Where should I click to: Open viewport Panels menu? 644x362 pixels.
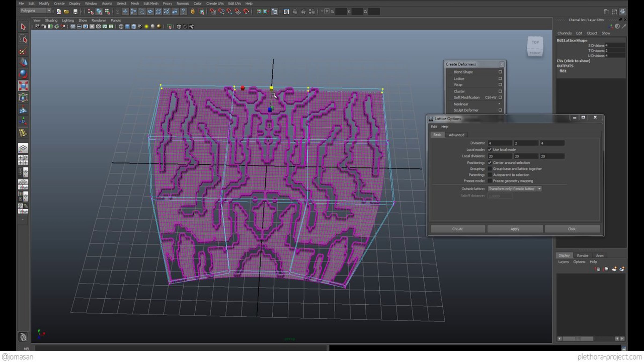click(116, 20)
